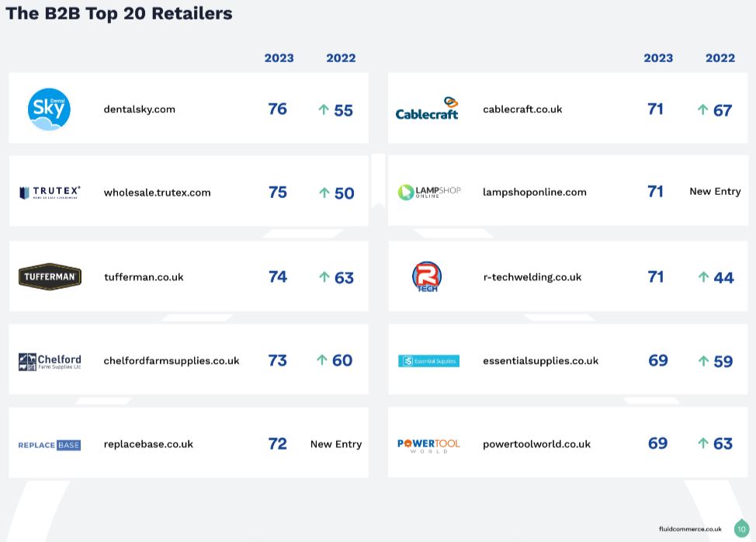Click the 2023 score 69 for essentialsupplies.co.uk
This screenshot has width=756, height=542.
658,360
